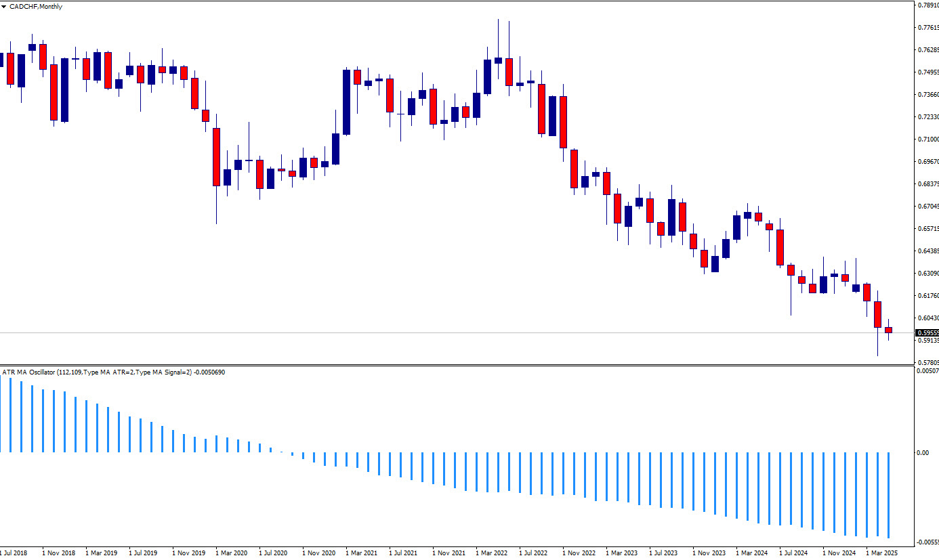Click the 1 Jul 2020 date label
Screen dimensions: 939x560
point(274,553)
